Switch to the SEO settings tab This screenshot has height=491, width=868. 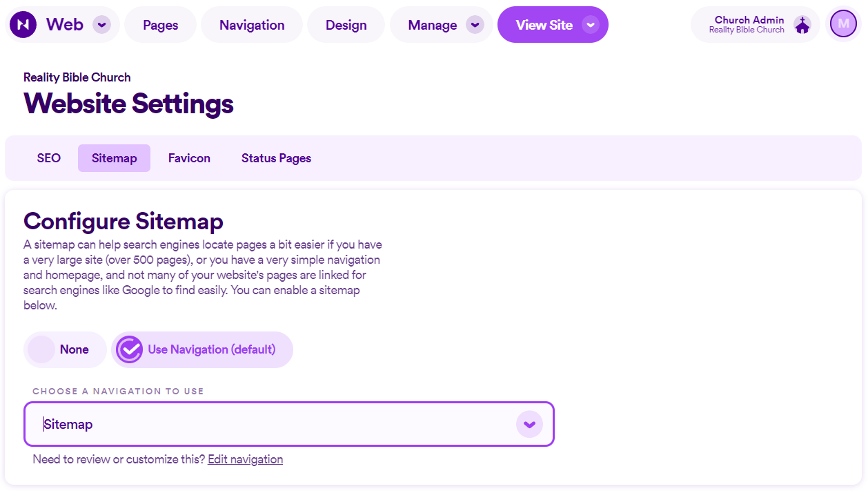(48, 157)
